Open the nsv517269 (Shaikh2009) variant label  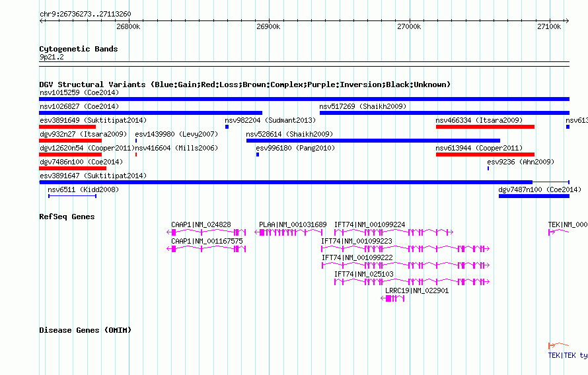[363, 106]
